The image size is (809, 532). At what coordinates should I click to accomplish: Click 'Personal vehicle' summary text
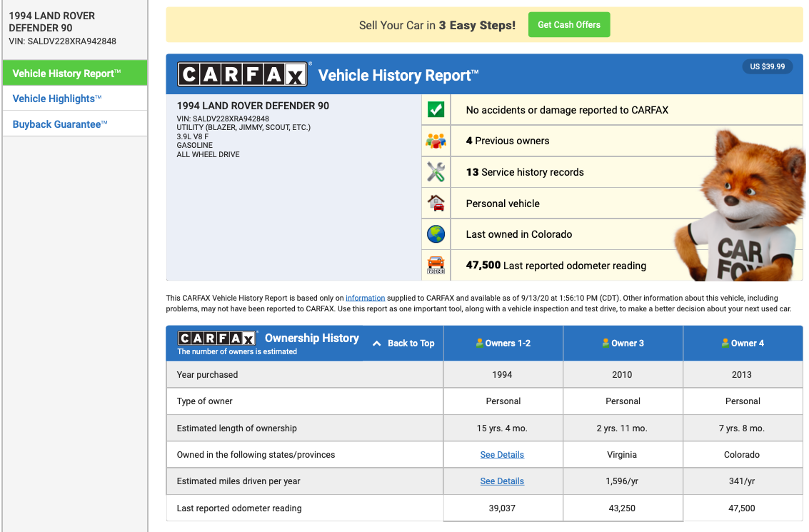[x=503, y=204]
